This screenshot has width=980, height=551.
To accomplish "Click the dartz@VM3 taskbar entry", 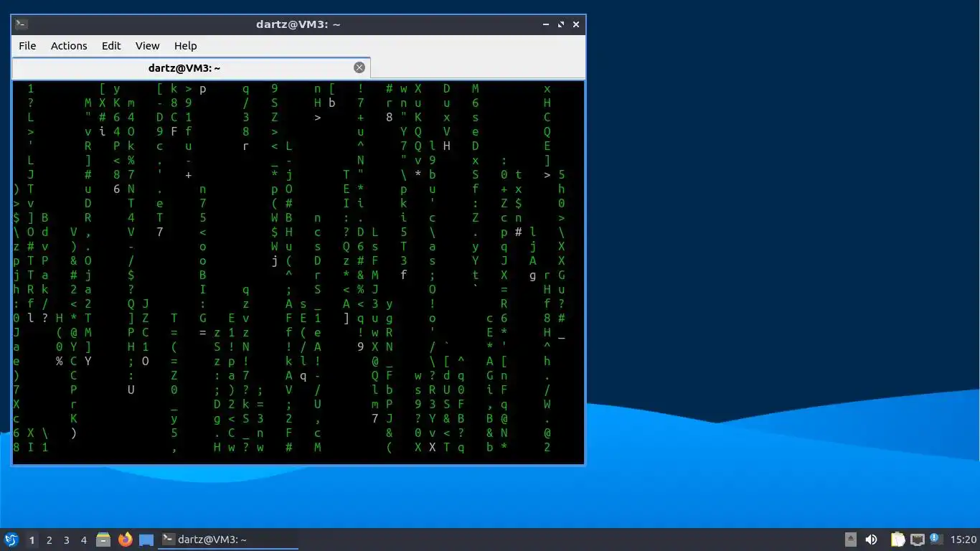I will tap(229, 540).
